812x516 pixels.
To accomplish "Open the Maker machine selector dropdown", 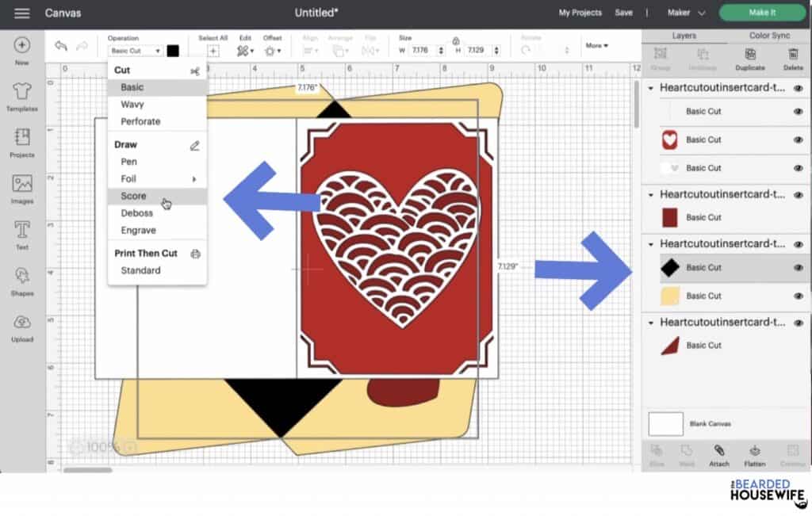I will [689, 13].
